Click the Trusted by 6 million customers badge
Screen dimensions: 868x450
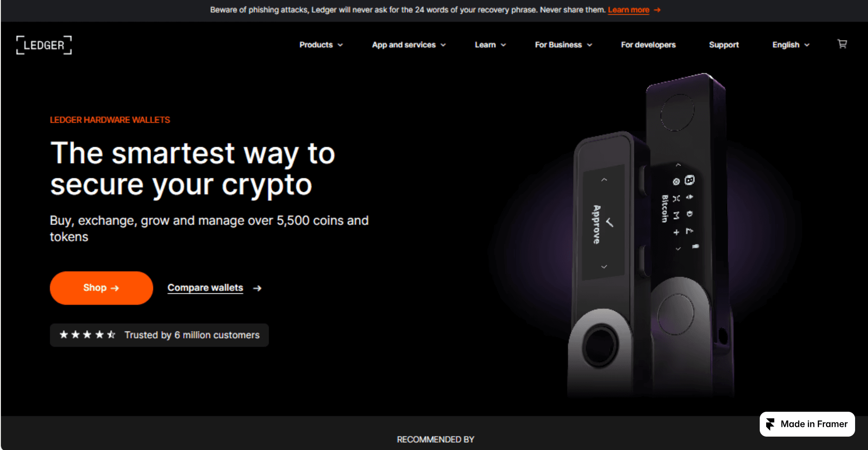tap(159, 335)
